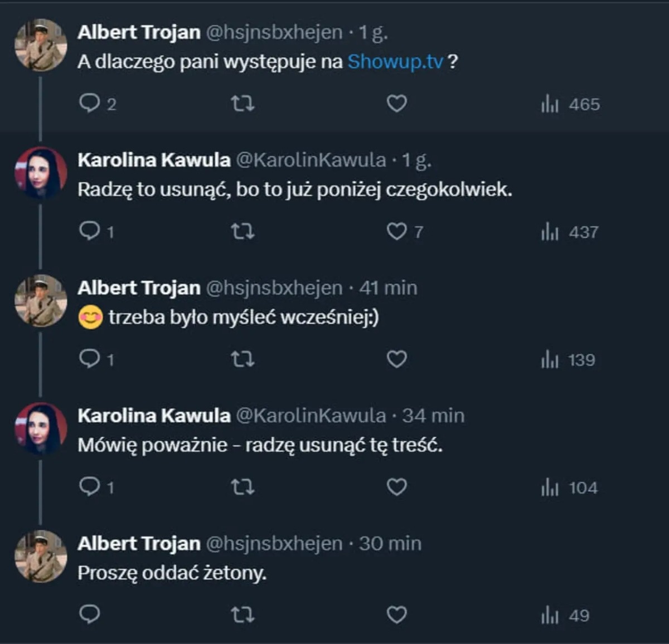Click Karolina Kawula's avatar on 'Mówię poważnie' tweet
The height and width of the screenshot is (644, 669).
(x=41, y=428)
